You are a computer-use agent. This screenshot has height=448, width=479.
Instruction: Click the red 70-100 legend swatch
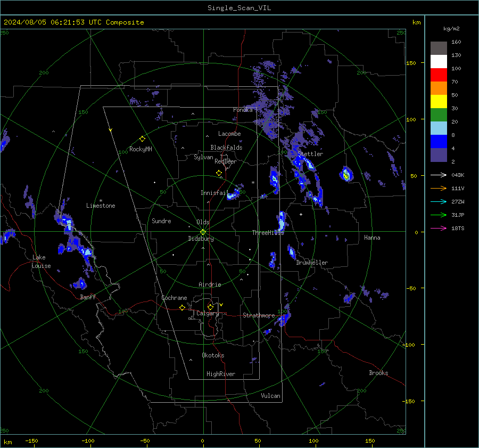(439, 75)
